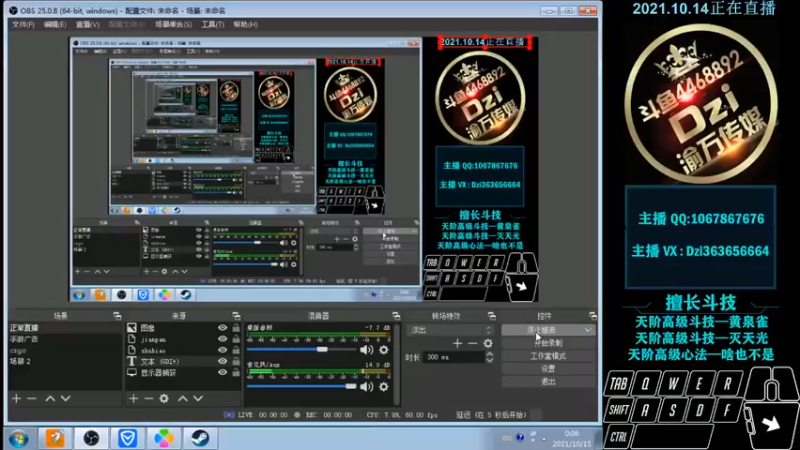Open the 淡出 transition dropdown
This screenshot has width=800, height=450.
pos(451,330)
